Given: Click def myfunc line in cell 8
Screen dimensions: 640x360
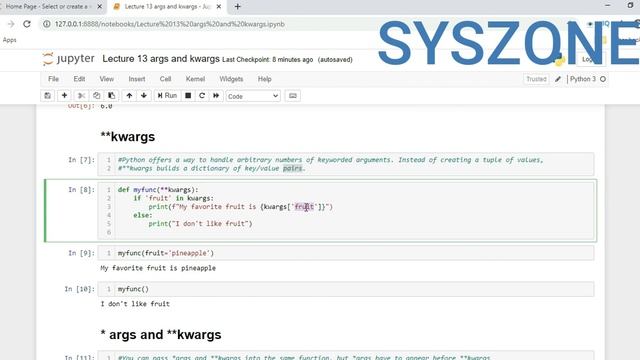Looking at the screenshot, I should tap(158, 190).
